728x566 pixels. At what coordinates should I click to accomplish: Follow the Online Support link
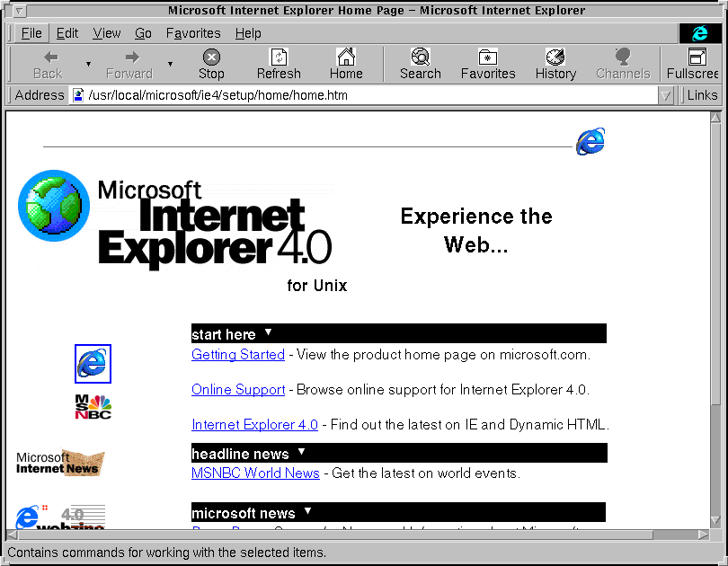[x=238, y=390]
